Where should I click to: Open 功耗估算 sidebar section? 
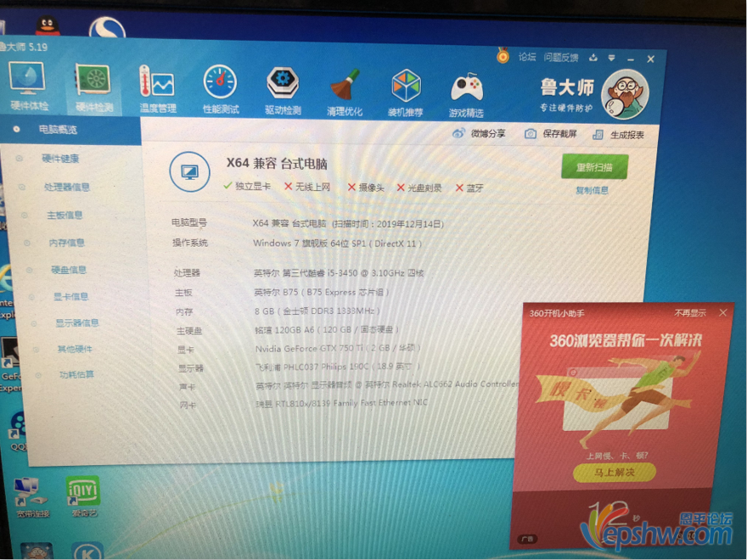(x=76, y=374)
